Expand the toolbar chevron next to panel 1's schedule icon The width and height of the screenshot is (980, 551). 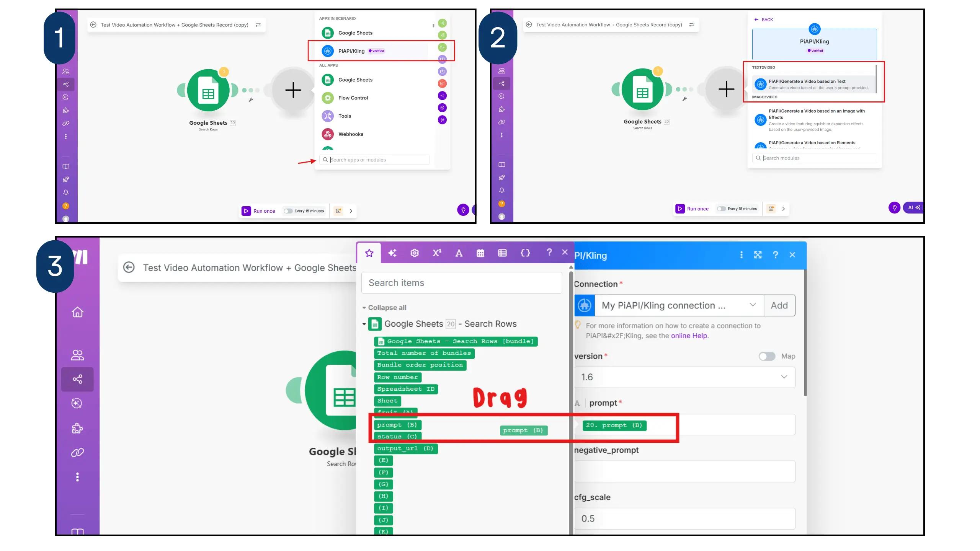[351, 211]
